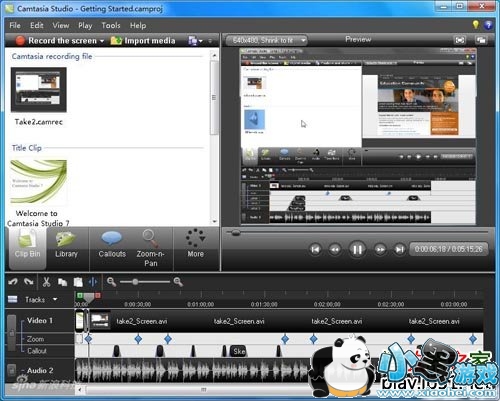This screenshot has height=401, width=500.
Task: Click the light bulb tips icon
Action: coord(476,25)
